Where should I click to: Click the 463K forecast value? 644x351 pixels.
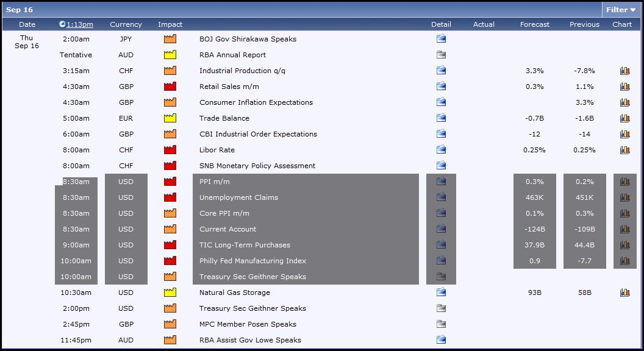(534, 197)
